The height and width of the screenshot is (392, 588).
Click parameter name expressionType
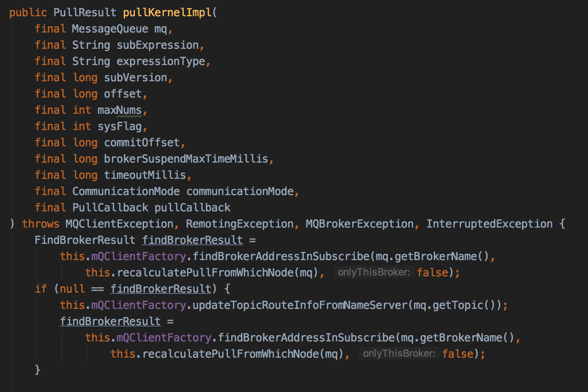click(x=161, y=61)
